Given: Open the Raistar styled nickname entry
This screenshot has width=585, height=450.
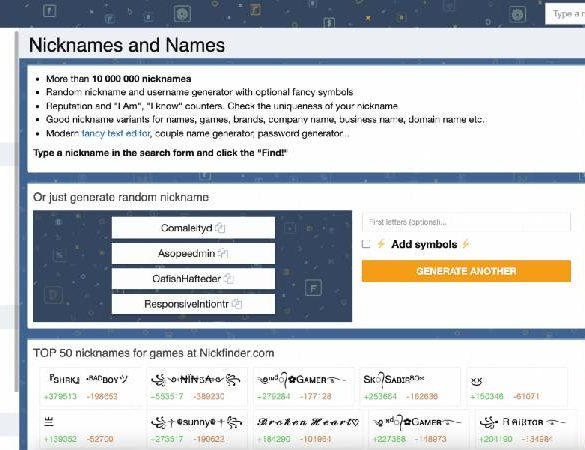Looking at the screenshot, I should (523, 422).
